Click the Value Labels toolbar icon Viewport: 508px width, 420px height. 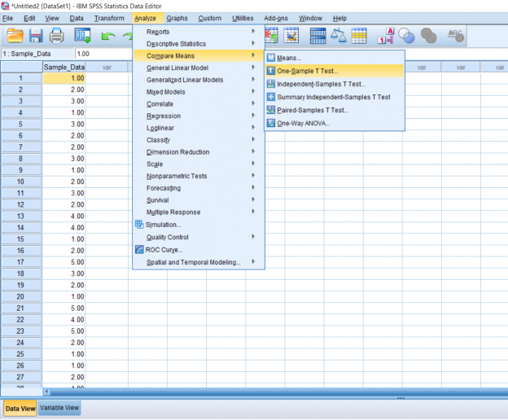[386, 36]
